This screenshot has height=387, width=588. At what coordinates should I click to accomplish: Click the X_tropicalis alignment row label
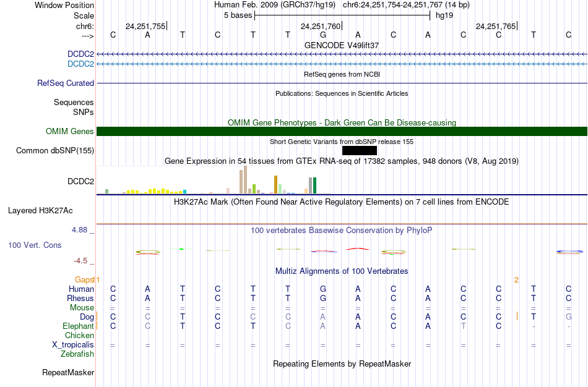[x=73, y=345]
